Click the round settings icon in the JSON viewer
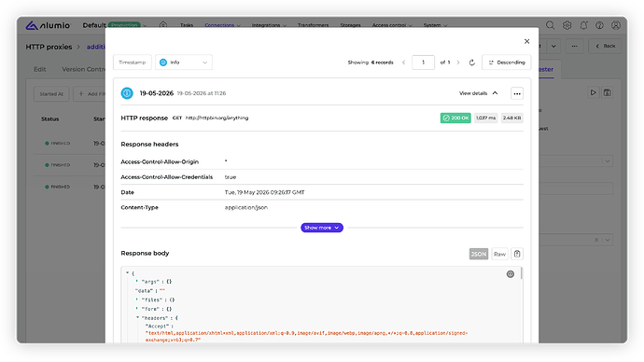The height and width of the screenshot is (362, 644). click(511, 274)
